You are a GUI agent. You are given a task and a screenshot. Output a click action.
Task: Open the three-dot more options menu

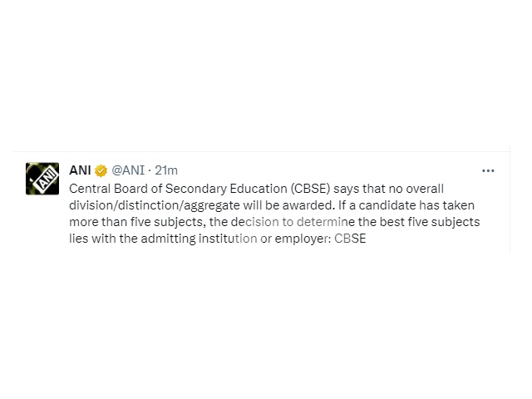488,170
